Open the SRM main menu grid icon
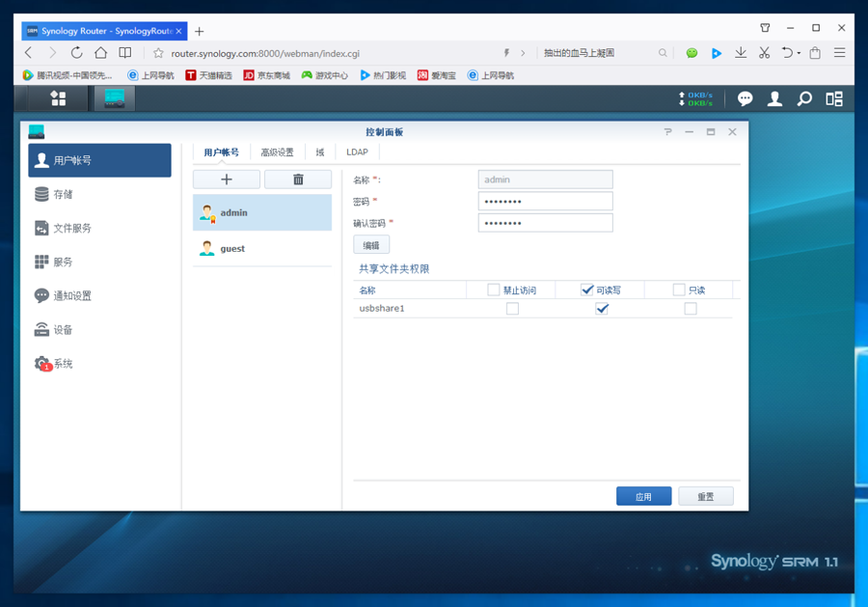 [x=59, y=98]
